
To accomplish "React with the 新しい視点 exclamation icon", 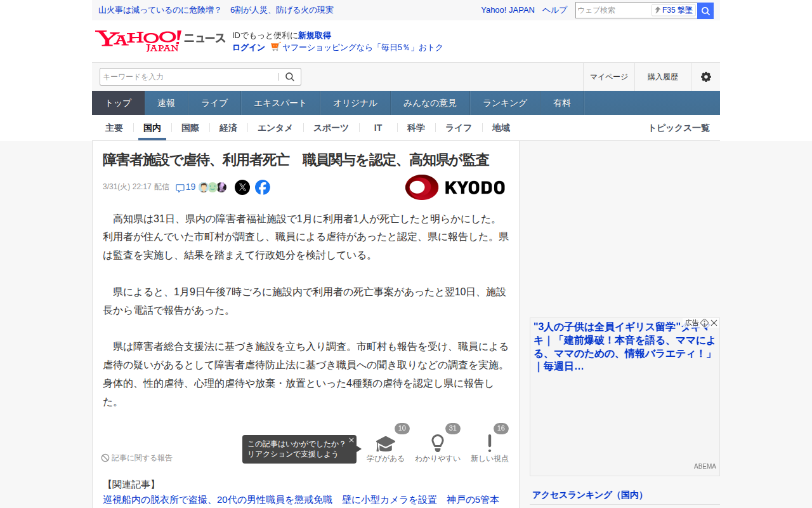I will click(490, 444).
